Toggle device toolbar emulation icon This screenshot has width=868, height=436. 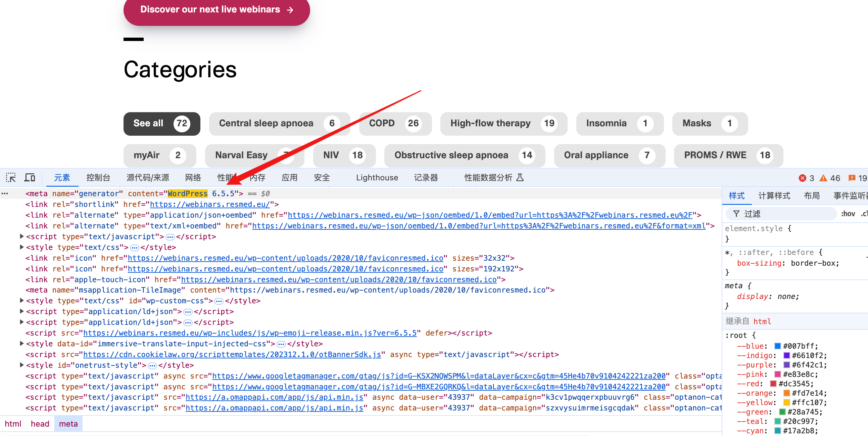point(30,177)
